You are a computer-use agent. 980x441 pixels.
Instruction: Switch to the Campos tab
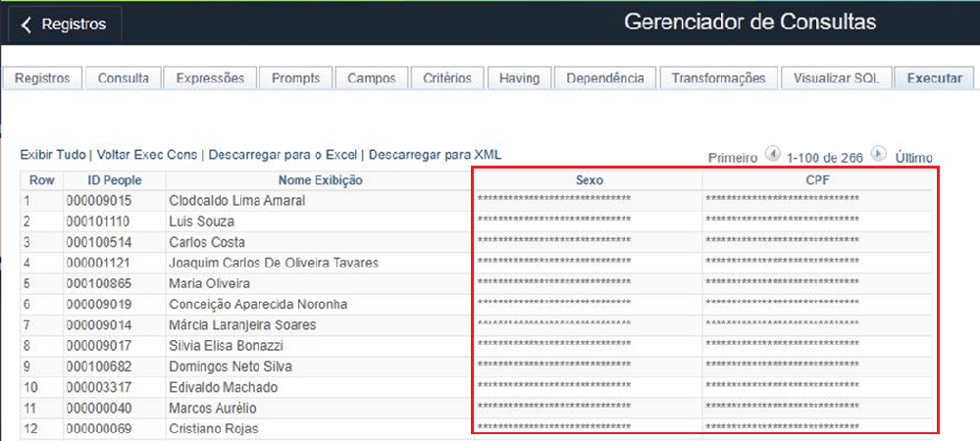coord(371,78)
